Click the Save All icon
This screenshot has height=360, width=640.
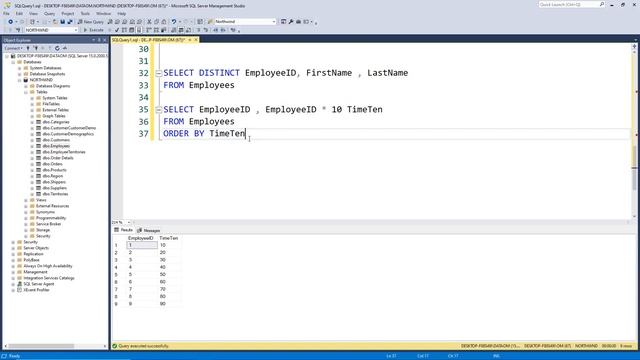(70, 22)
